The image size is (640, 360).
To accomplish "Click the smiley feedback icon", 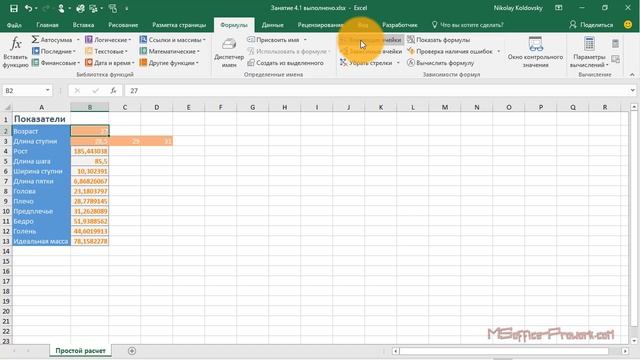I will pyautogui.click(x=628, y=24).
